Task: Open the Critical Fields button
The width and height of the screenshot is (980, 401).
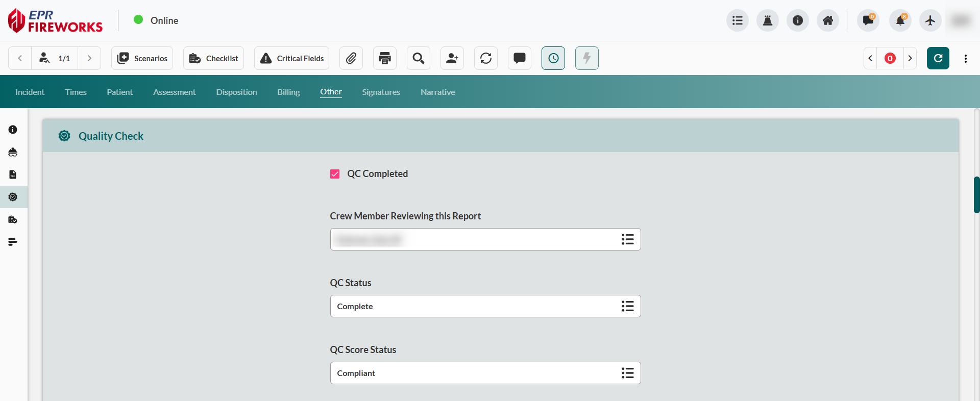Action: [292, 58]
